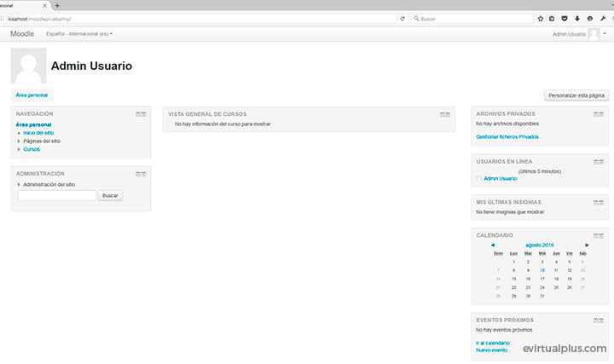Open the Admin Usuario user menu arrow
Screen dimensions: 614x364
point(605,34)
